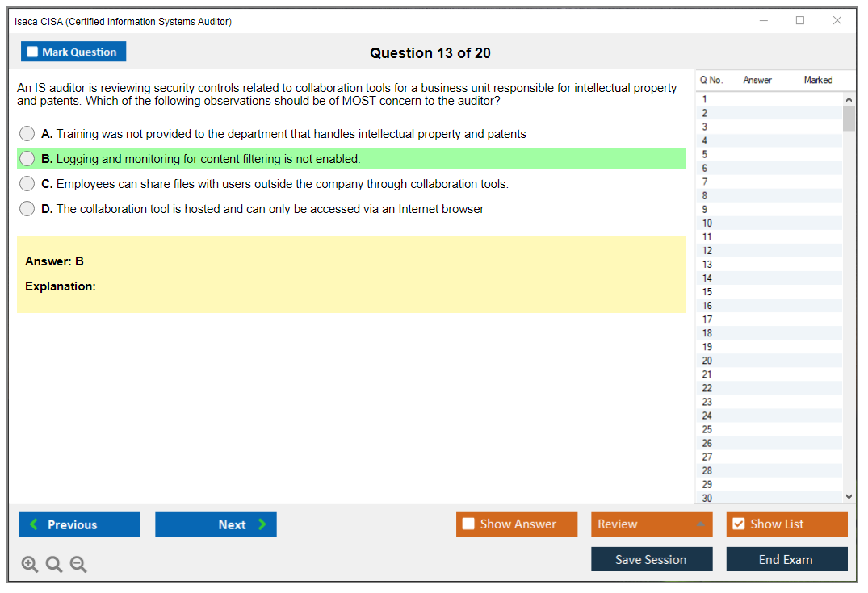Click the zoom out magnifier icon

78,564
